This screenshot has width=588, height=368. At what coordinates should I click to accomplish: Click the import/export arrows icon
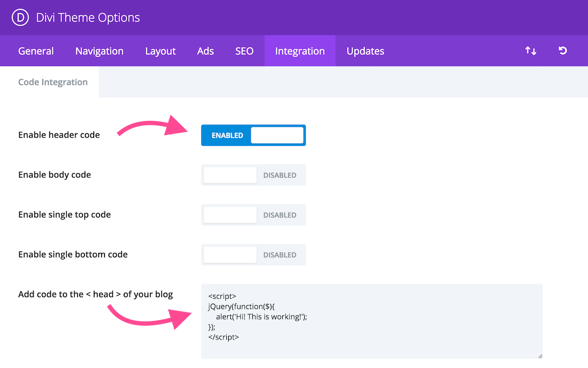click(x=531, y=51)
